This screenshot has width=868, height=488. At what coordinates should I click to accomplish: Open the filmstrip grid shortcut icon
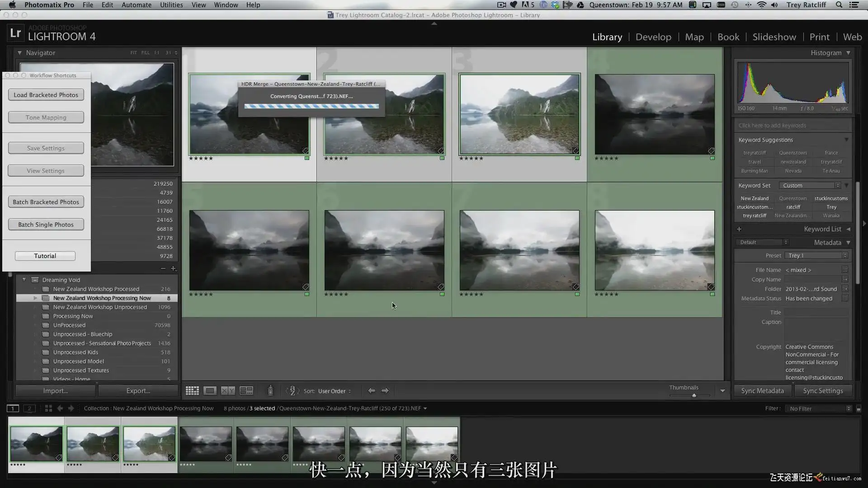[x=48, y=408]
